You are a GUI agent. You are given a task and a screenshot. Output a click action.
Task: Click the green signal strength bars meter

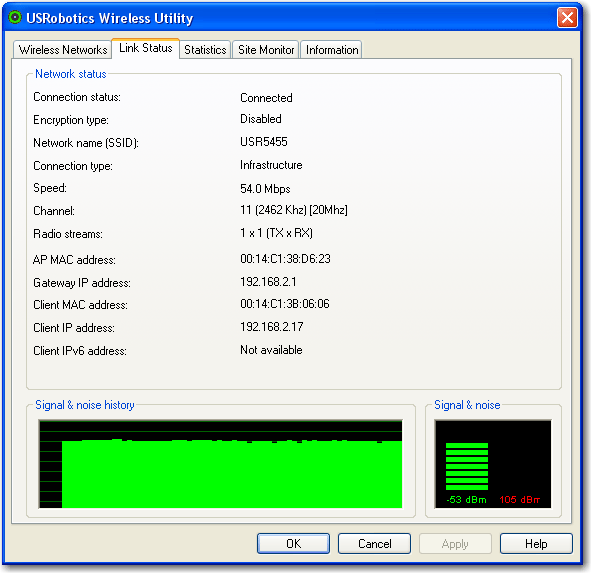point(467,466)
